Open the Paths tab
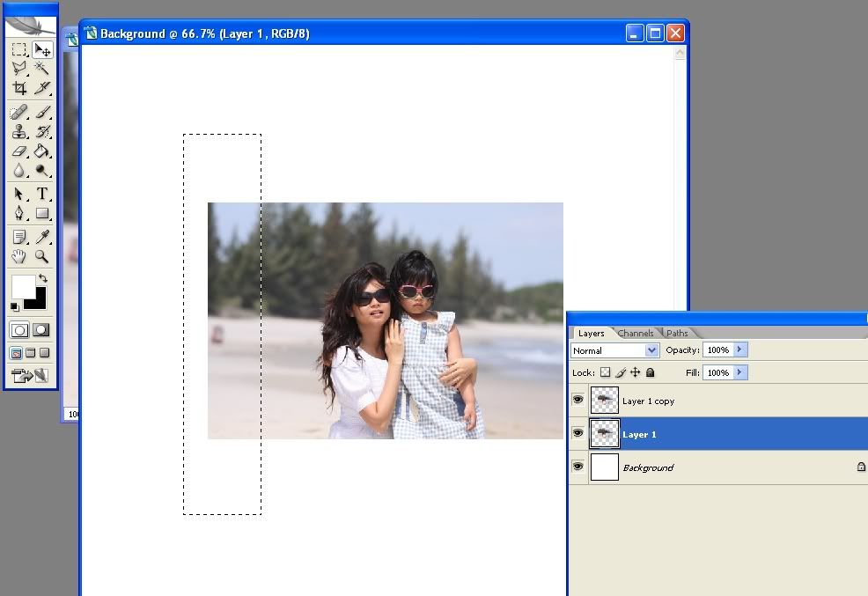This screenshot has height=596, width=868. (677, 334)
